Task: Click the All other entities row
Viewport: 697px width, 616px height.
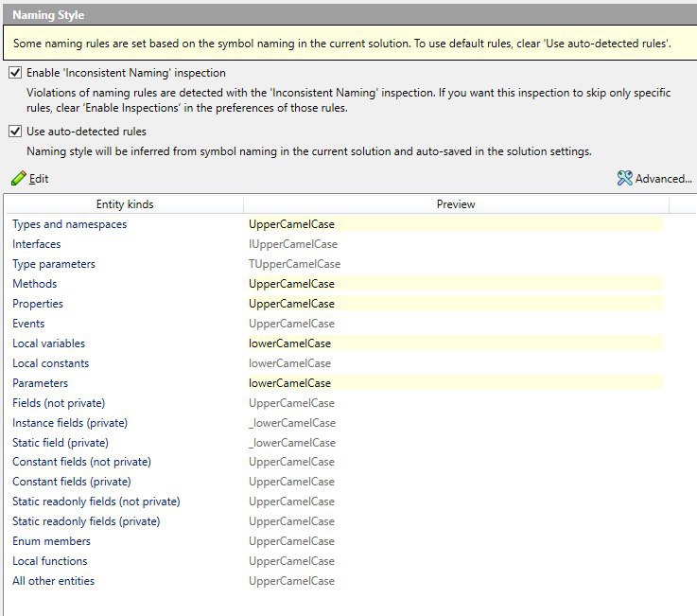Action: 54,581
